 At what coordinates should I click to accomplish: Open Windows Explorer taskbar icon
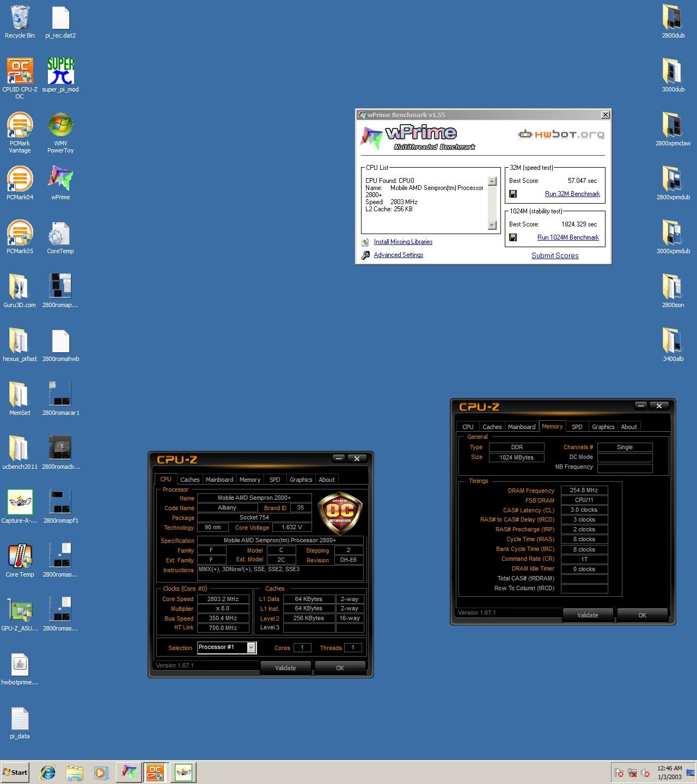tap(75, 772)
